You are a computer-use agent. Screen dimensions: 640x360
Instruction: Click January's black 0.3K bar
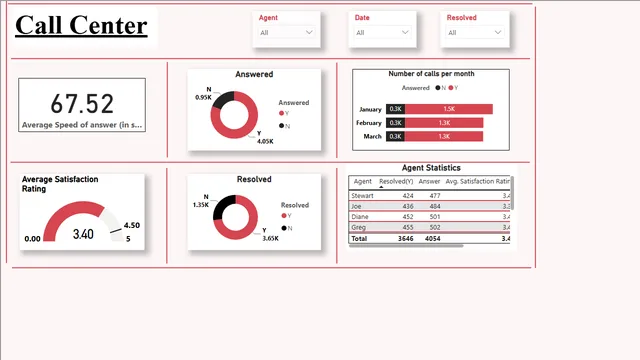pyautogui.click(x=395, y=109)
